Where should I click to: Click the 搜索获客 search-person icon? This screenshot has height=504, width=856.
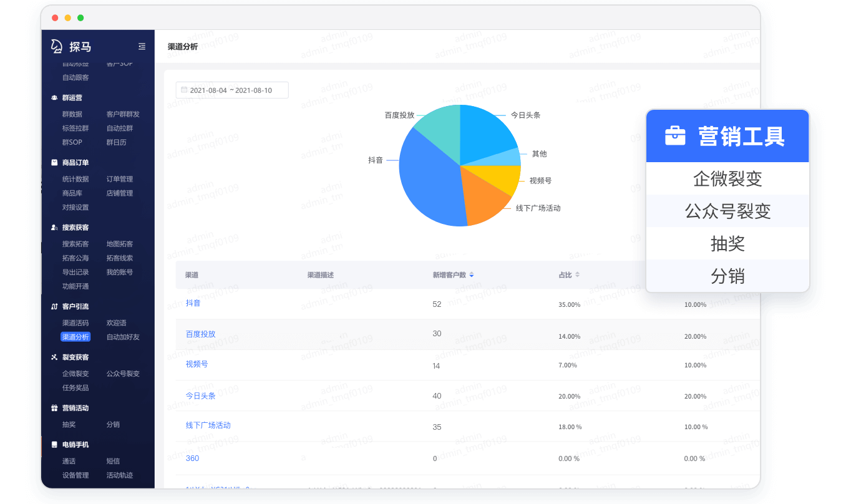point(54,228)
